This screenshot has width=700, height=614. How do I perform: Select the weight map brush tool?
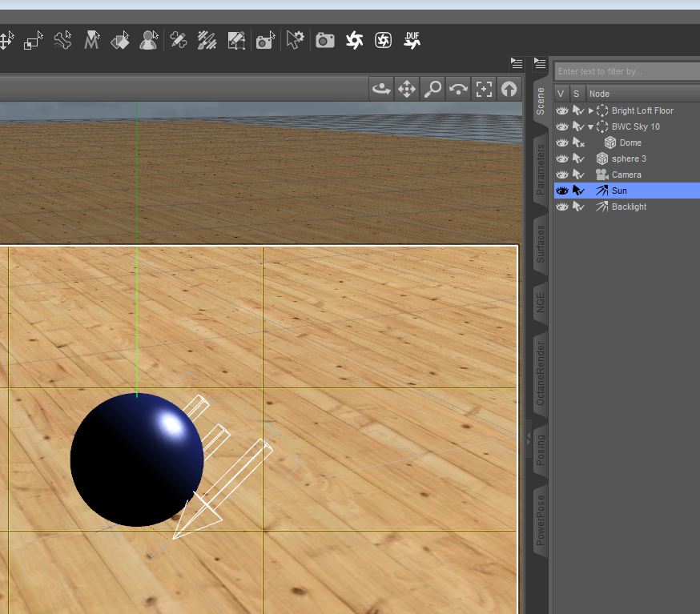click(207, 40)
